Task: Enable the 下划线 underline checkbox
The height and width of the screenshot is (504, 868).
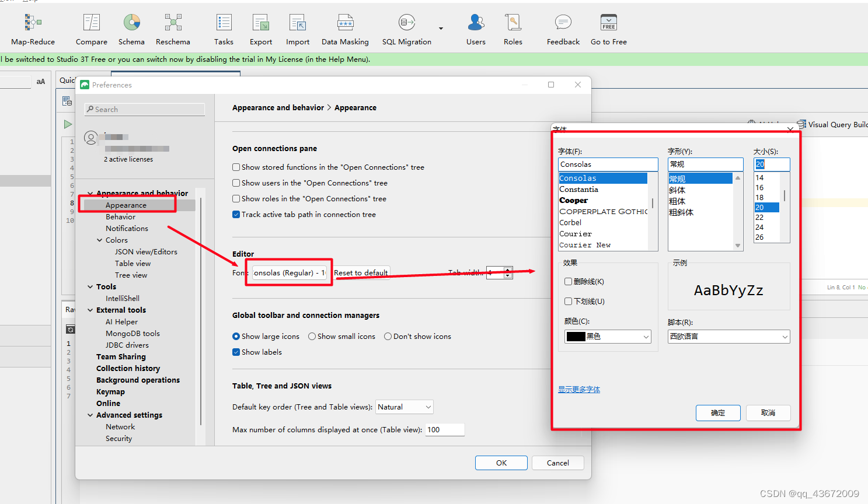Action: tap(568, 302)
